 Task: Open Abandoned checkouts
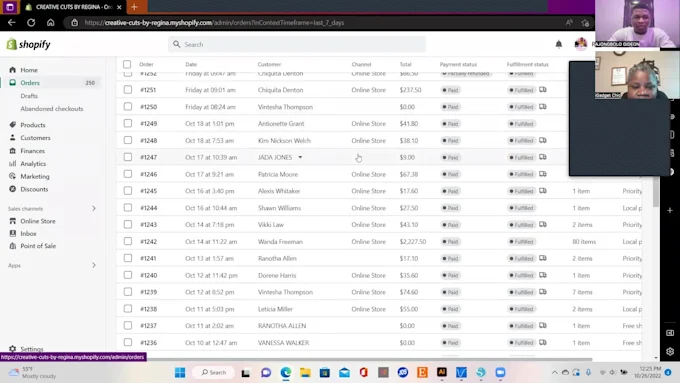click(x=52, y=109)
